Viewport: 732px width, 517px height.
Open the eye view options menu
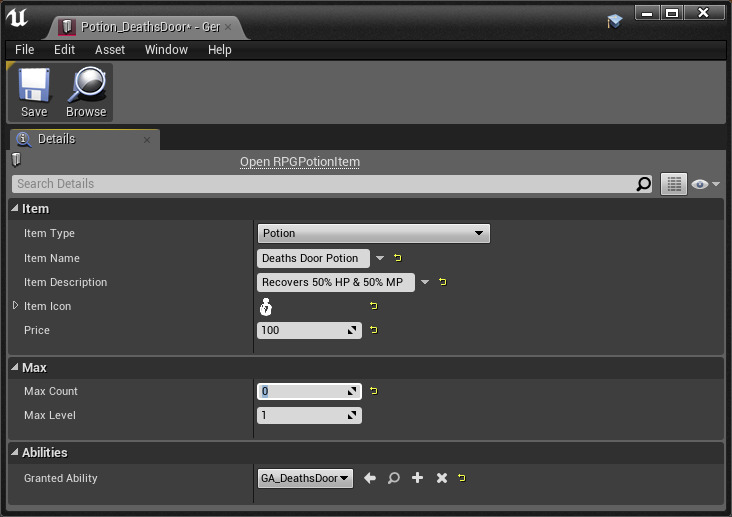pyautogui.click(x=705, y=184)
